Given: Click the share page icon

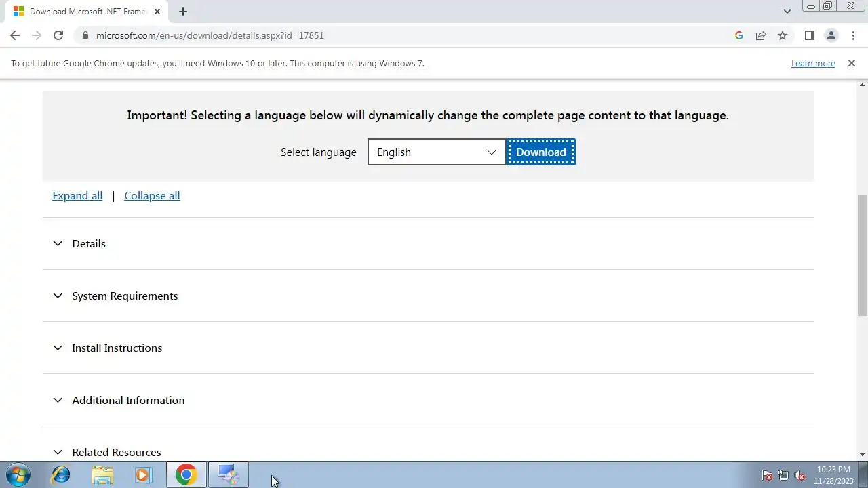Looking at the screenshot, I should tap(761, 35).
